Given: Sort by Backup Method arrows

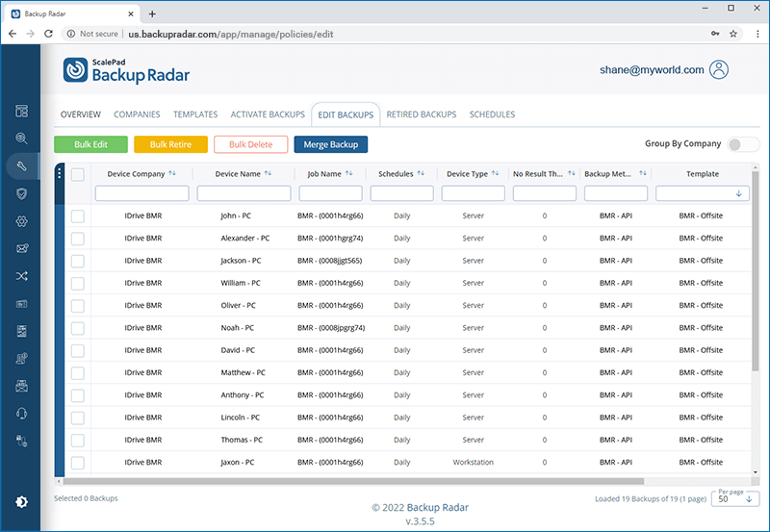Looking at the screenshot, I should click(642, 173).
